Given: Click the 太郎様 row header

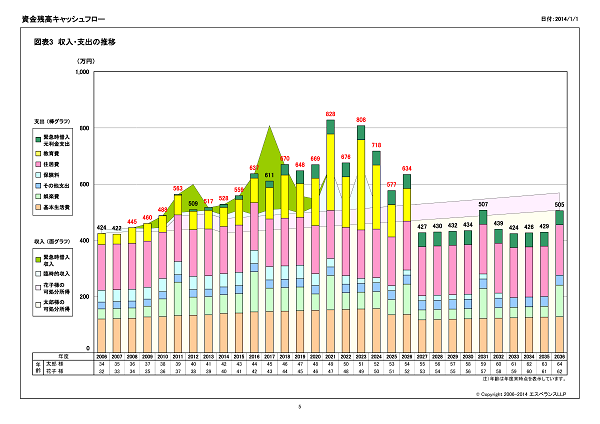Looking at the screenshot, I should pyautogui.click(x=55, y=364).
